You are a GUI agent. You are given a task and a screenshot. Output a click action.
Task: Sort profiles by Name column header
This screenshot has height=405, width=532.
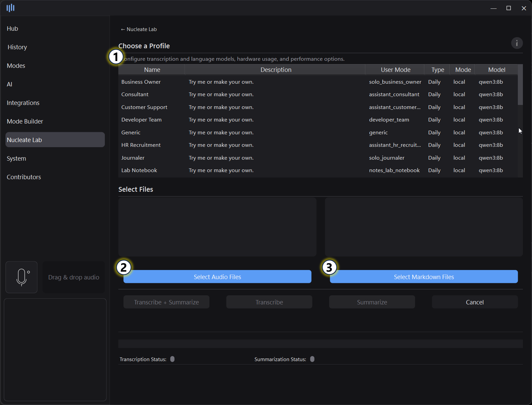[x=152, y=70]
